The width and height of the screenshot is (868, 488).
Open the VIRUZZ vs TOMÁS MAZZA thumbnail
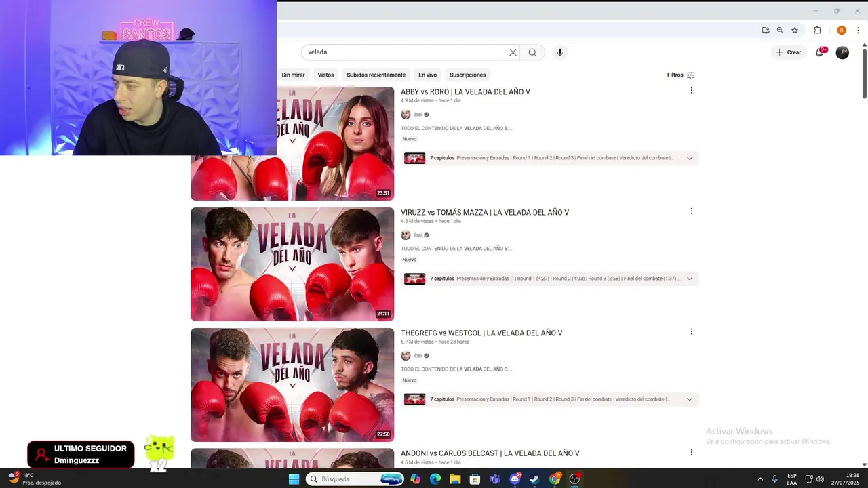pyautogui.click(x=292, y=264)
